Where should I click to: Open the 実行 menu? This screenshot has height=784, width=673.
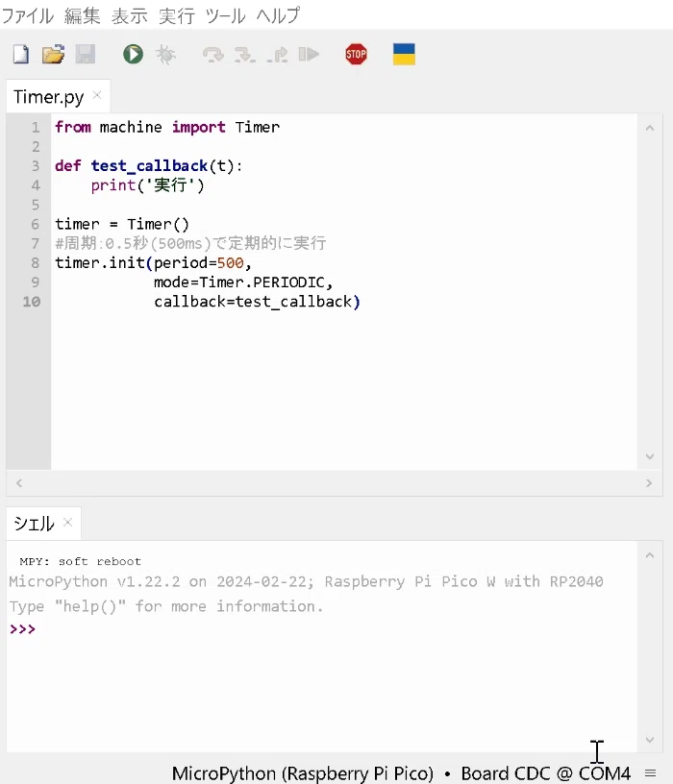click(177, 16)
